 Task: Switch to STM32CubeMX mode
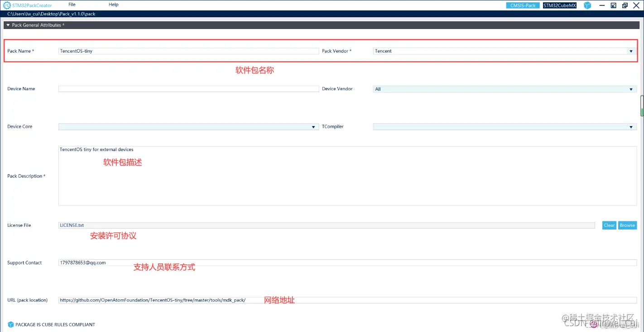(560, 5)
